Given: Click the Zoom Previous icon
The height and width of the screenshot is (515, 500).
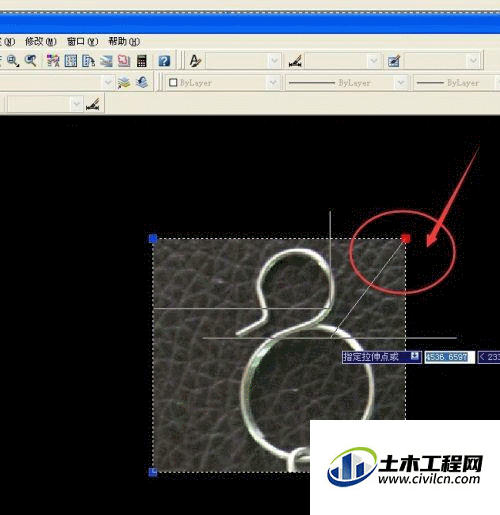Looking at the screenshot, I should point(31,61).
